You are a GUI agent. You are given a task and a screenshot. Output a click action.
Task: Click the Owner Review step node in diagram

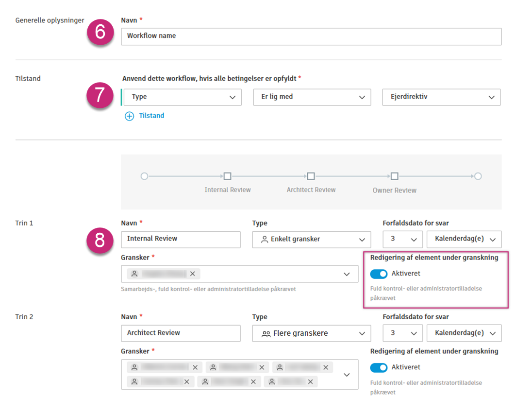[395, 176]
